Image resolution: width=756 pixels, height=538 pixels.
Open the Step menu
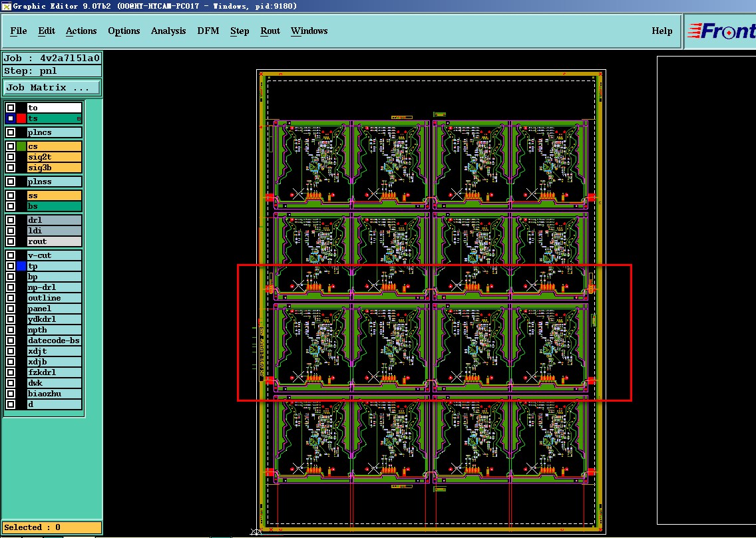click(x=240, y=31)
